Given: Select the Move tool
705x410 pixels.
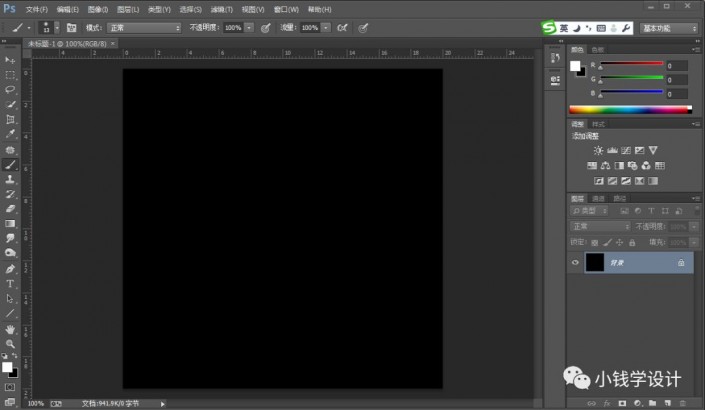Looking at the screenshot, I should tap(11, 60).
